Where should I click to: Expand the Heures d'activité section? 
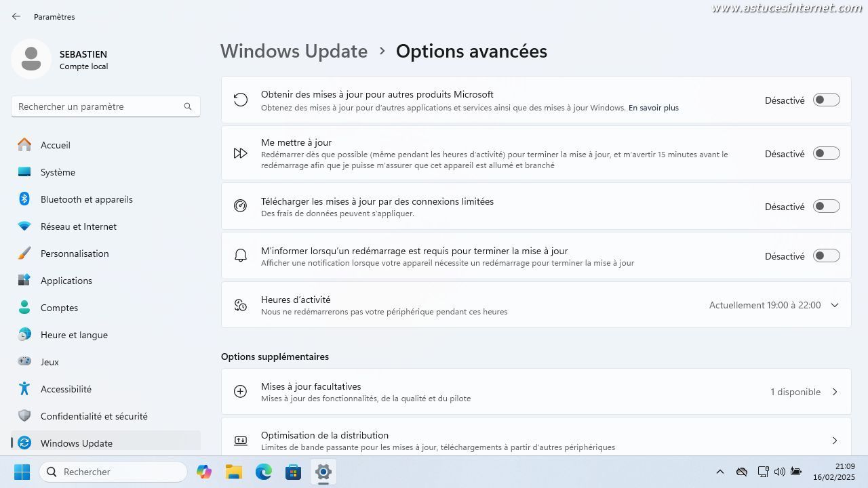click(x=834, y=305)
